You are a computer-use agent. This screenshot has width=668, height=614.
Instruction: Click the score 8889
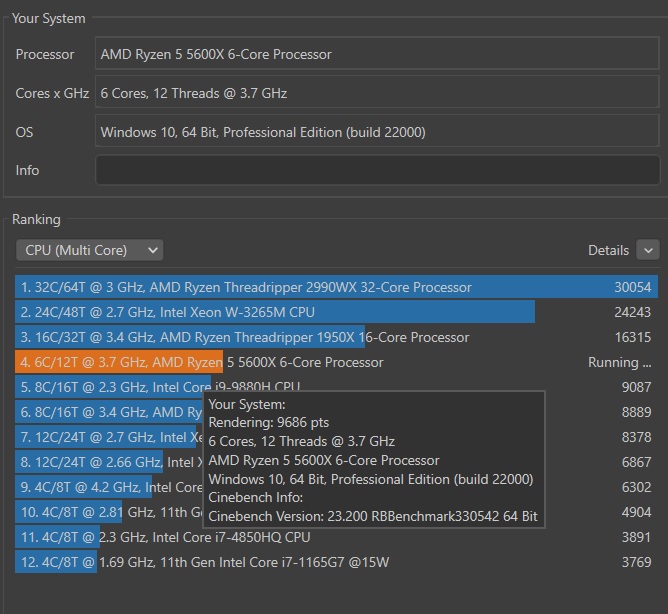coord(636,412)
